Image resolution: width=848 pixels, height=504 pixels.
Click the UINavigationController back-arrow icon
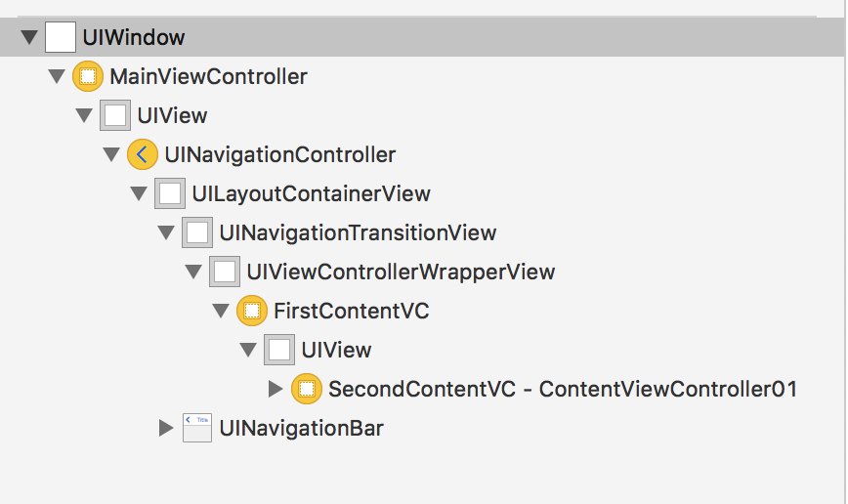click(143, 154)
